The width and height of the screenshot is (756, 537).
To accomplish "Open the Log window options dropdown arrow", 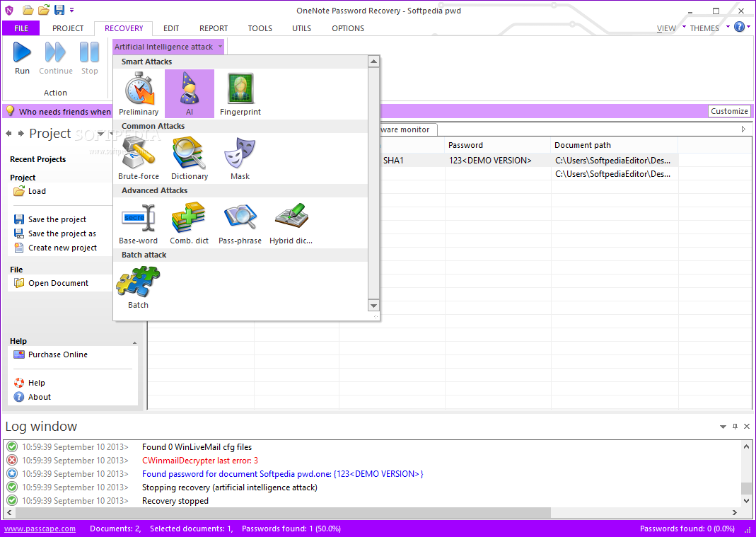I will point(723,427).
